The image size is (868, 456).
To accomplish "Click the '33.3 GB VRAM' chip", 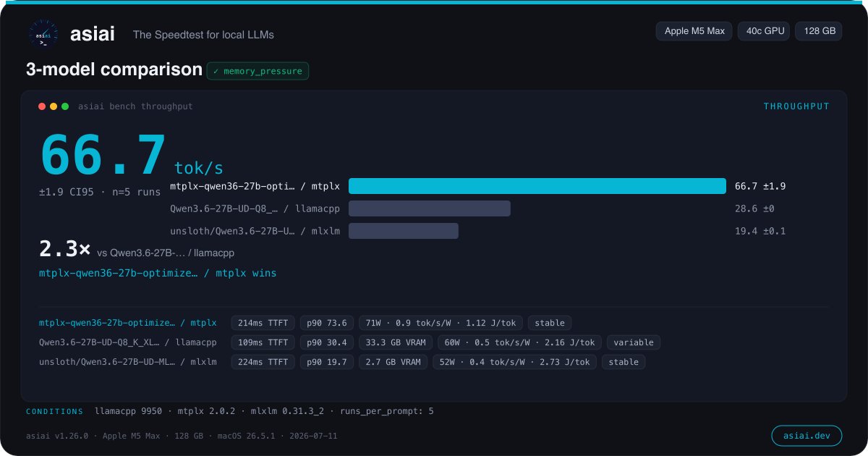I will [396, 342].
